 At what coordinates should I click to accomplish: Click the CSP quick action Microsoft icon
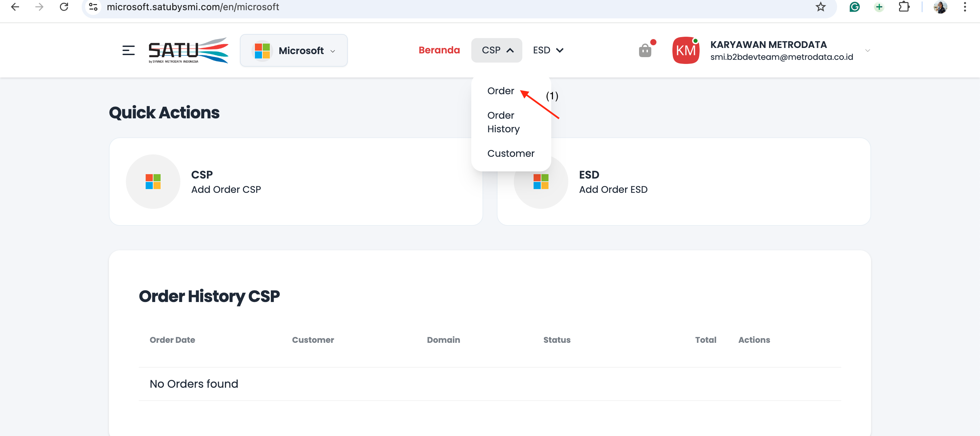(153, 182)
